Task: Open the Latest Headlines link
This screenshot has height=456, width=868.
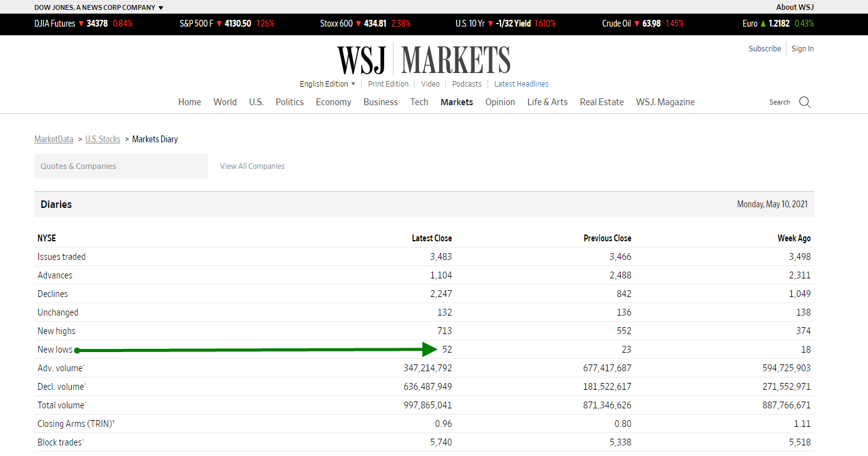Action: (x=521, y=84)
